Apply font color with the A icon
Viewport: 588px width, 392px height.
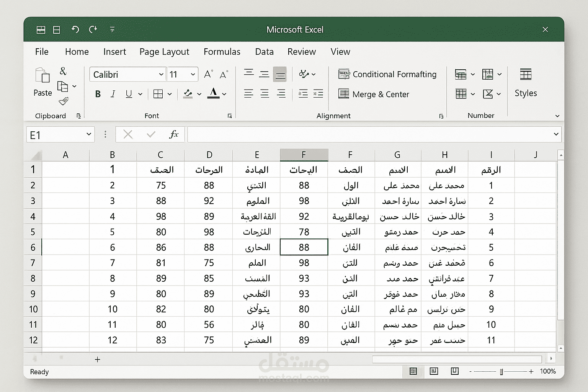213,93
